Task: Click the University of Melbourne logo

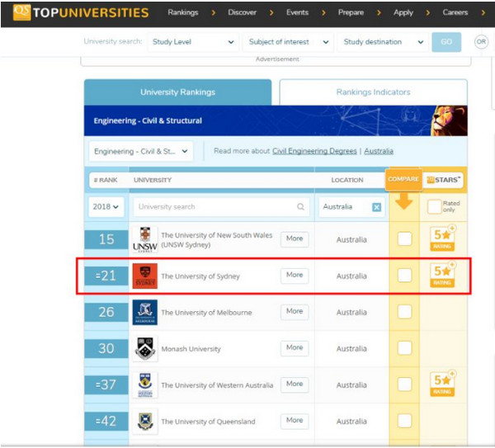Action: pos(145,312)
